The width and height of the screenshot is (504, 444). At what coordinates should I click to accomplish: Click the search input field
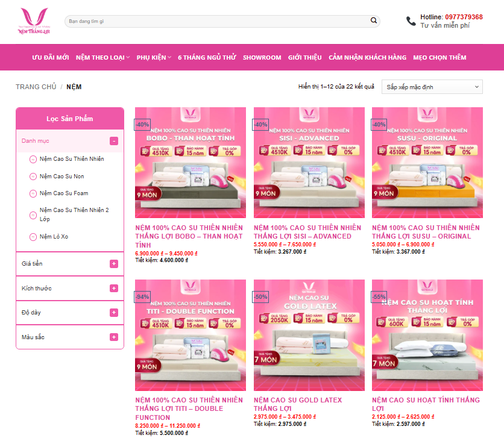click(x=217, y=21)
